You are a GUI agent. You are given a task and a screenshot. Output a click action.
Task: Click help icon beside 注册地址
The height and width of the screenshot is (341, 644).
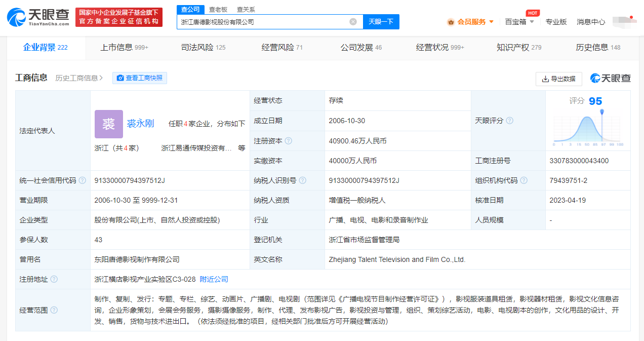54,279
